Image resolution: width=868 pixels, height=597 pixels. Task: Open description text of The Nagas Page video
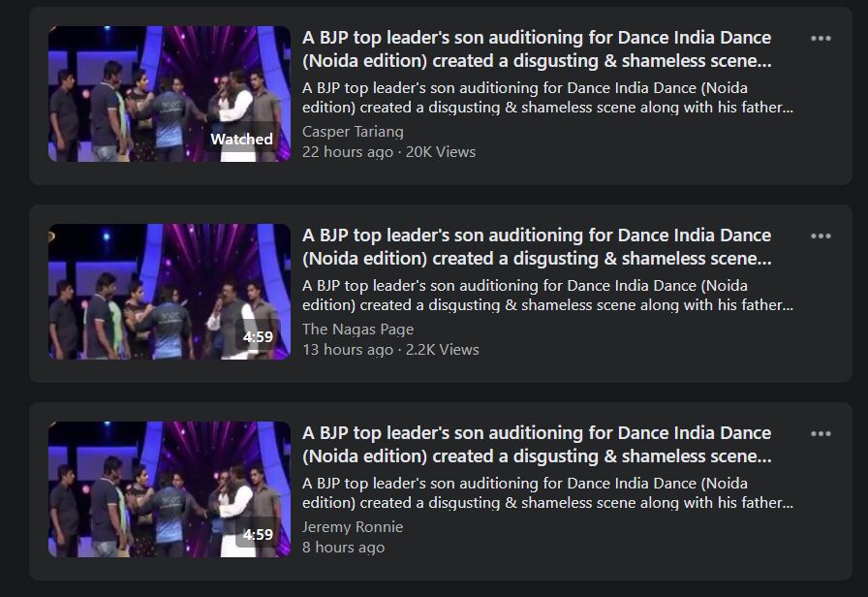coord(547,296)
